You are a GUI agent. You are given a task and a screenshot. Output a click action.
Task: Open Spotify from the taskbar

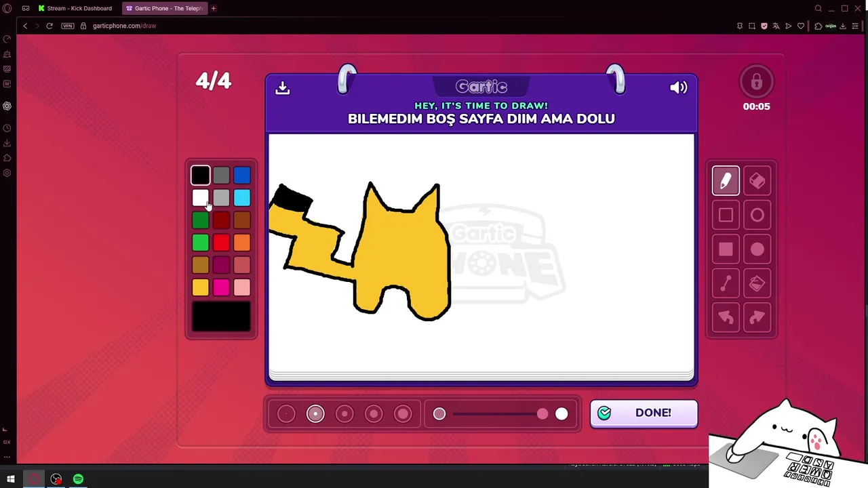tap(78, 479)
